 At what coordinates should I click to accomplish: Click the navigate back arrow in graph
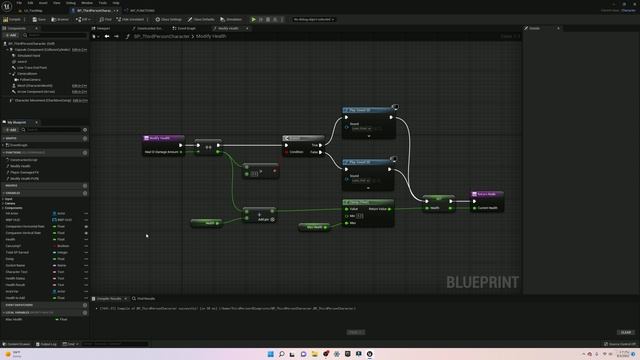point(107,36)
